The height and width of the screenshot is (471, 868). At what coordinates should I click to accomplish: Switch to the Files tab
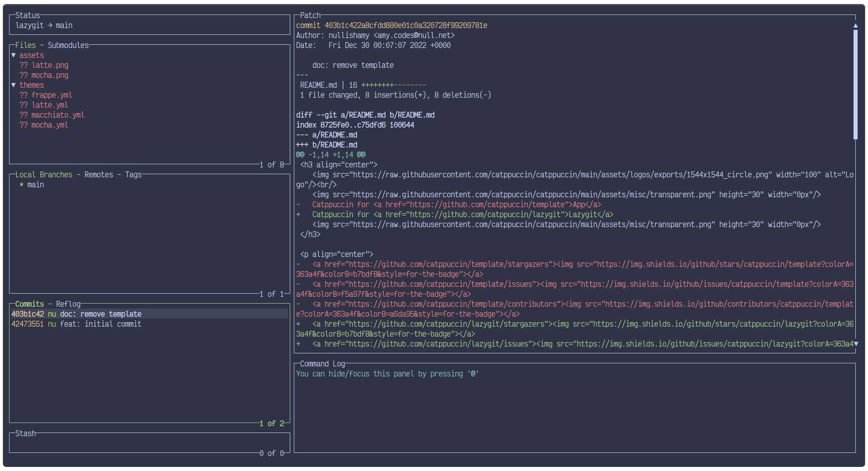pos(25,45)
